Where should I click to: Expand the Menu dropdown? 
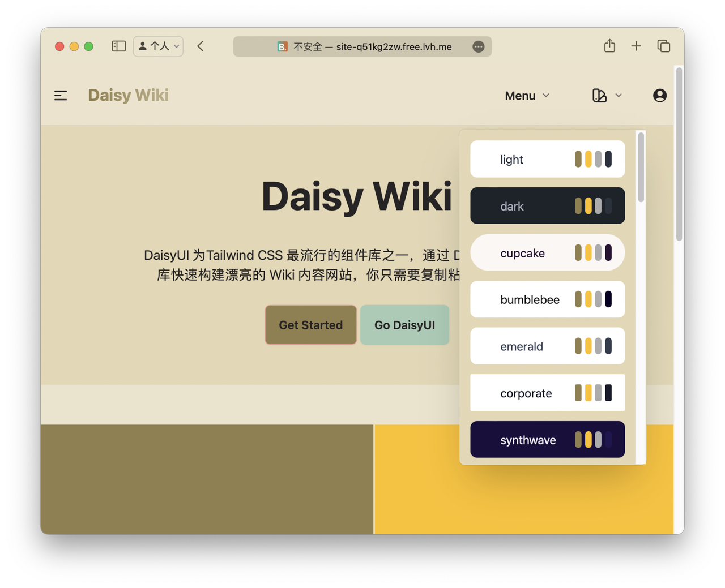pos(527,96)
